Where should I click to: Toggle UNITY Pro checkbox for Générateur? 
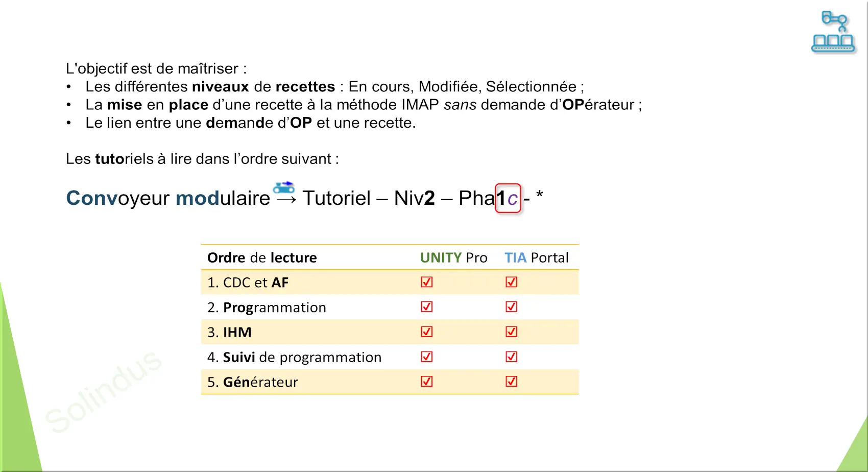427,381
